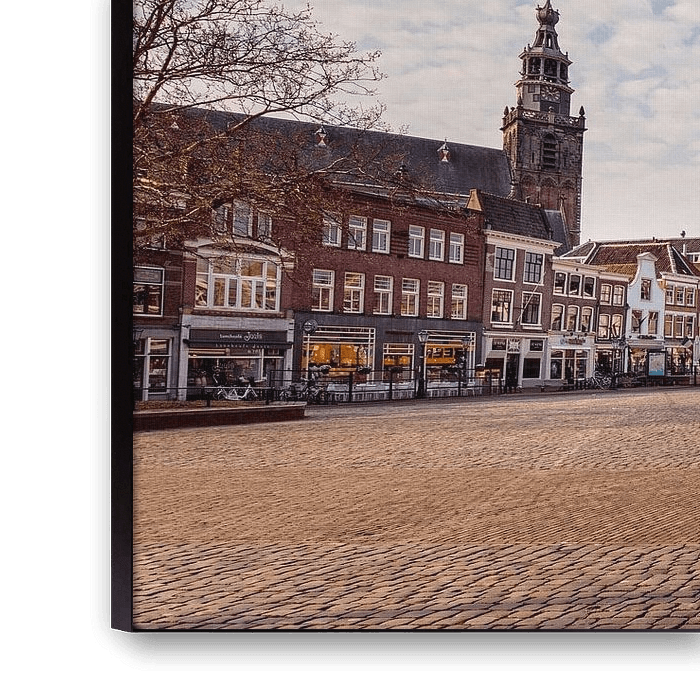
Task: Click the yellow-lit shop window display
Action: pos(338,355)
